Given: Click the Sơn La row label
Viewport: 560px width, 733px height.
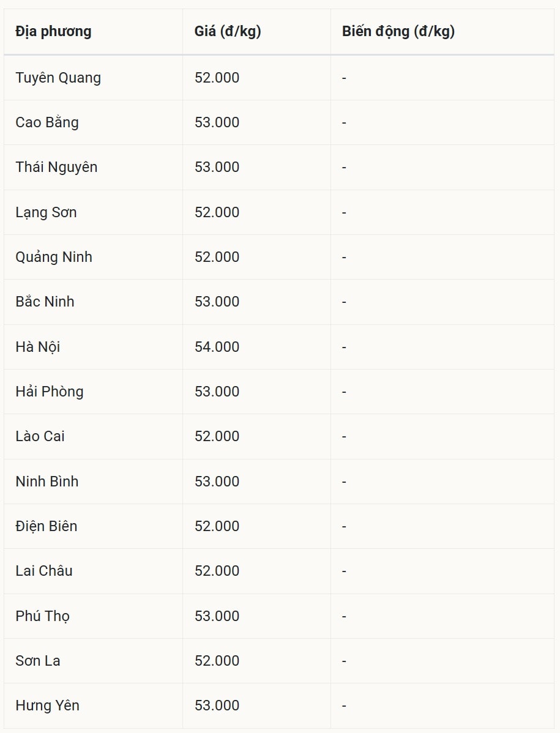Looking at the screenshot, I should point(38,661).
